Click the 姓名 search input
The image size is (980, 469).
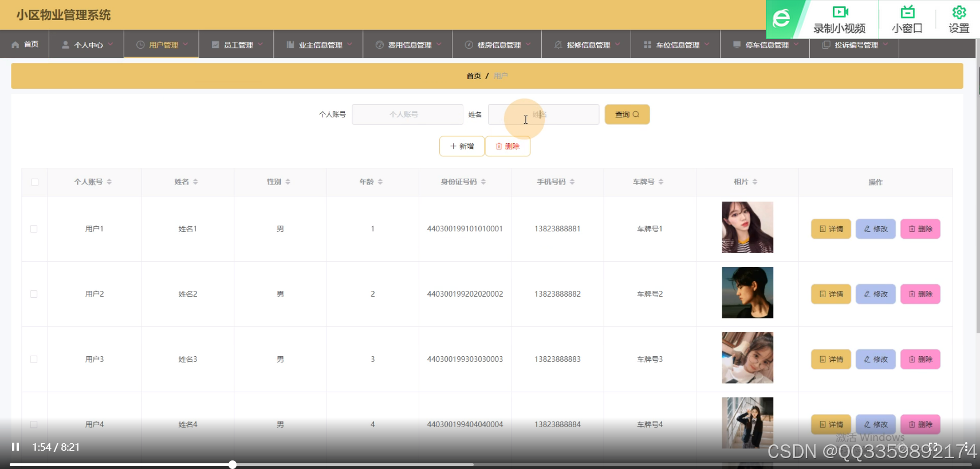(544, 115)
